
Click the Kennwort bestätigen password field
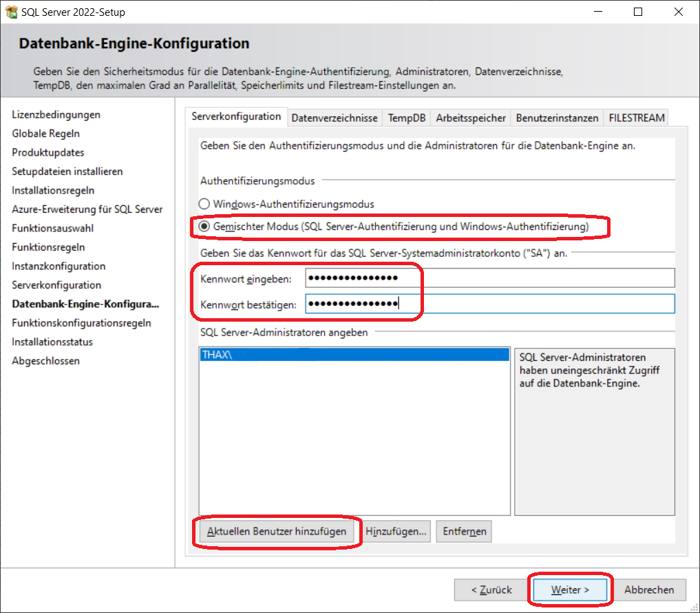(x=490, y=304)
